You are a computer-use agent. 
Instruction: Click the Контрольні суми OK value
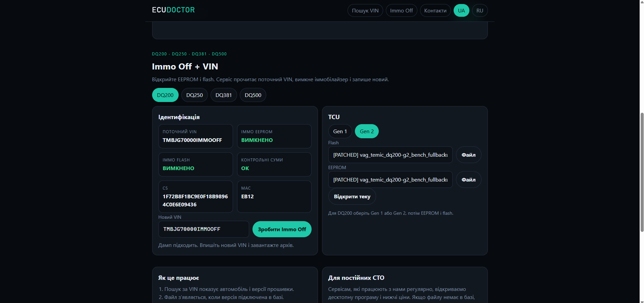click(245, 168)
